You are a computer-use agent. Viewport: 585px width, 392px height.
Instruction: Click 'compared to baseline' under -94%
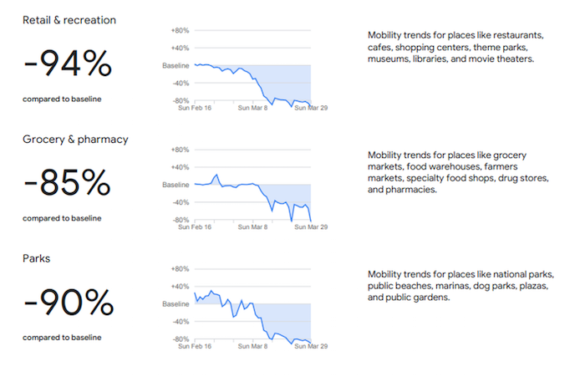point(62,99)
